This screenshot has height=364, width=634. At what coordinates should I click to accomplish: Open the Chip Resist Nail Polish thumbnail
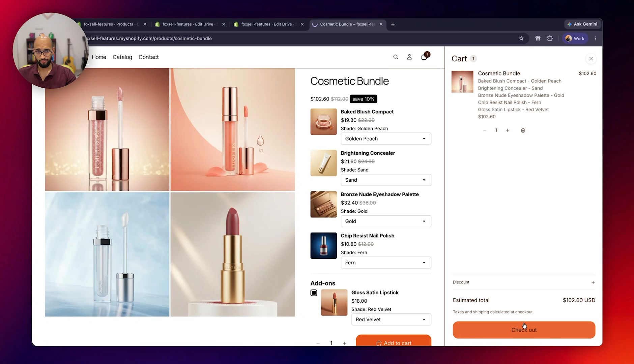[x=323, y=246]
